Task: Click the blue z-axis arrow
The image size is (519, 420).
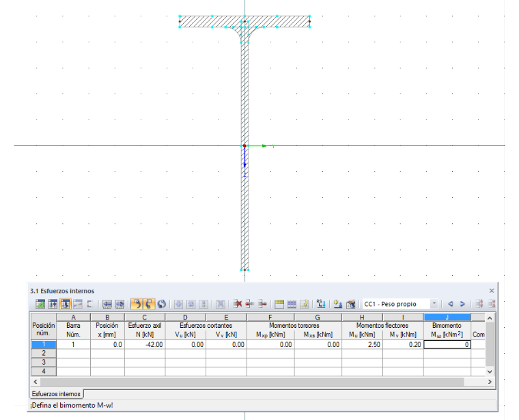Action: (244, 158)
